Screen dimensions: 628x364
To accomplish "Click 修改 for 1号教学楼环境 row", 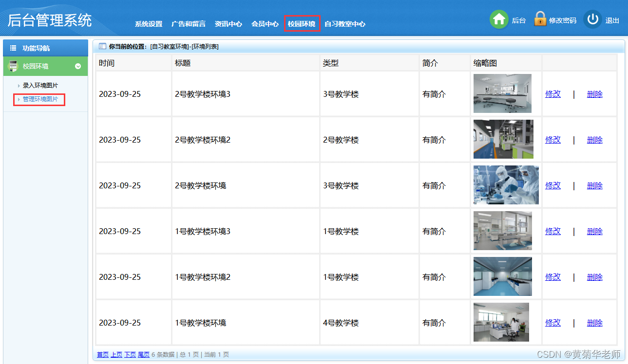I will click(553, 323).
